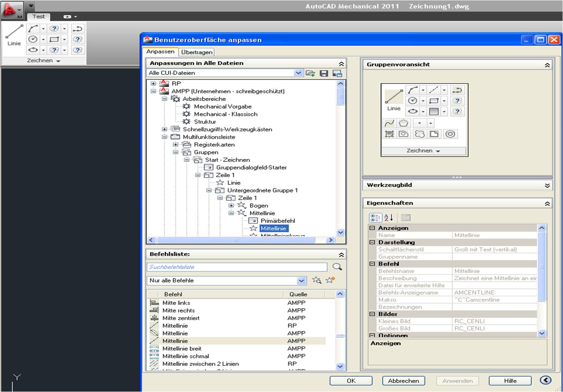Select Mitte zentriert in the command list
The height and width of the screenshot is (392, 563).
(181, 318)
